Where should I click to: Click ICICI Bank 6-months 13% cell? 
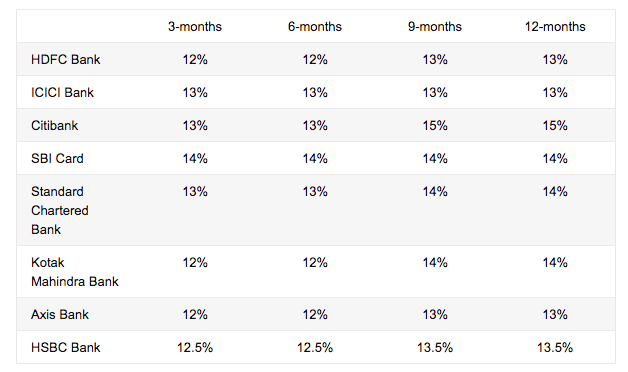[x=315, y=92]
